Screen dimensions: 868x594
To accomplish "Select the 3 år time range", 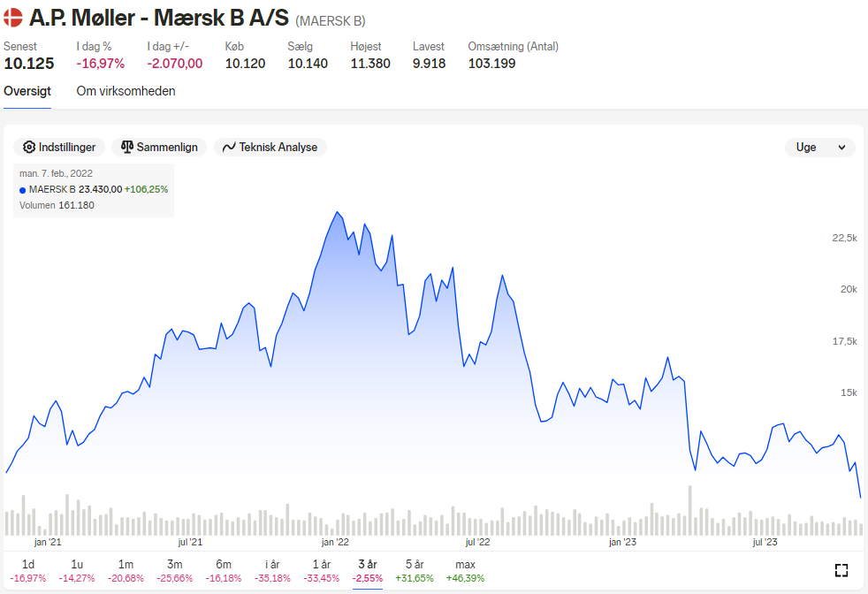I will tap(368, 571).
